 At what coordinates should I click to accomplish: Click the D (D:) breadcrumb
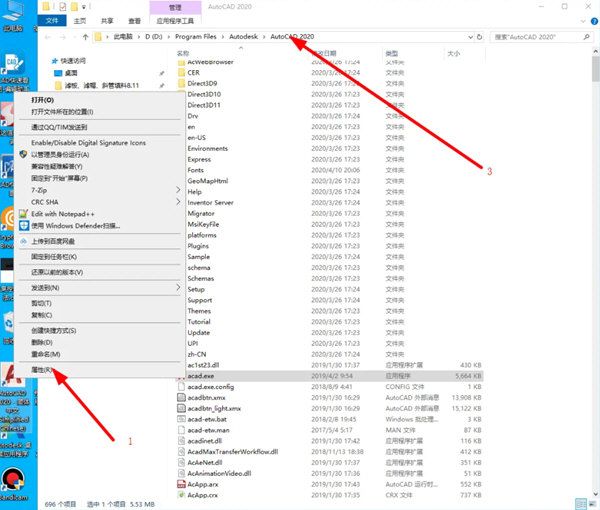pyautogui.click(x=154, y=37)
